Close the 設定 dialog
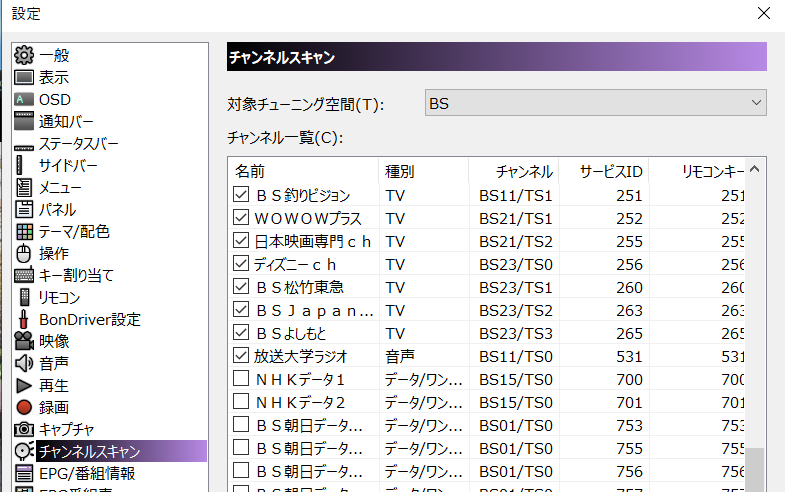 click(x=764, y=13)
